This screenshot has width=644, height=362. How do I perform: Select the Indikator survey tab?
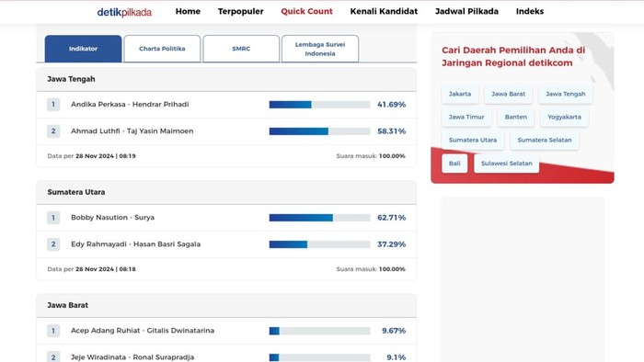[83, 49]
